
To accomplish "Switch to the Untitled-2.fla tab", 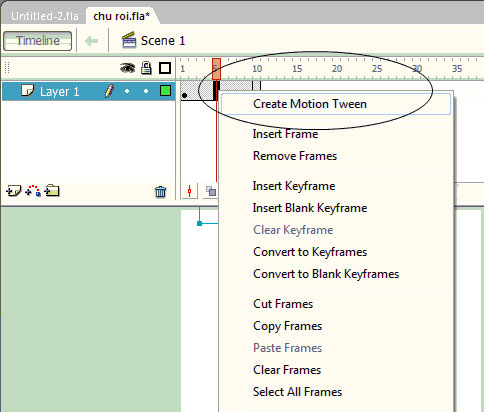I will point(45,16).
